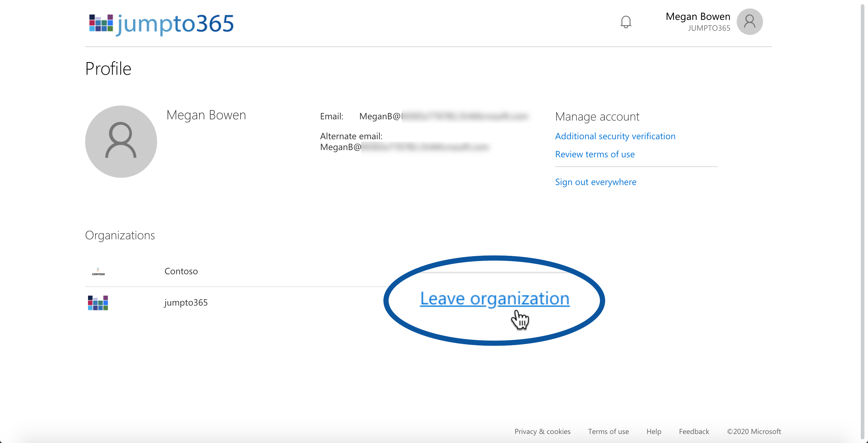Open Review terms of use link
The width and height of the screenshot is (868, 443).
click(595, 154)
